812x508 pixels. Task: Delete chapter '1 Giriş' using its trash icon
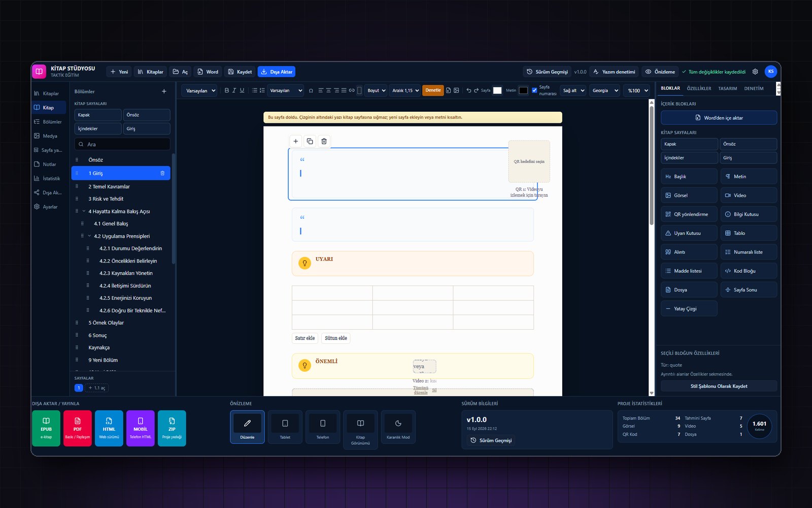pos(162,173)
